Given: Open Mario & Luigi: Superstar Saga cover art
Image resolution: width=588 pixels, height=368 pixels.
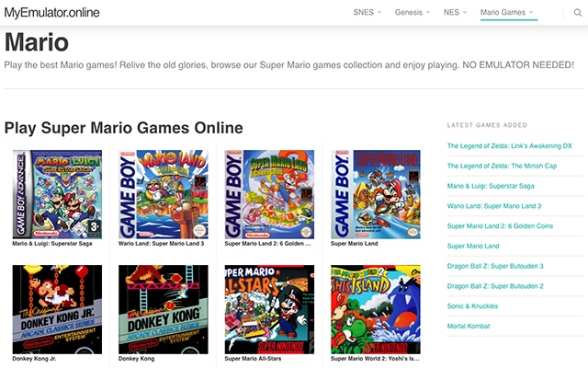Looking at the screenshot, I should tap(57, 194).
